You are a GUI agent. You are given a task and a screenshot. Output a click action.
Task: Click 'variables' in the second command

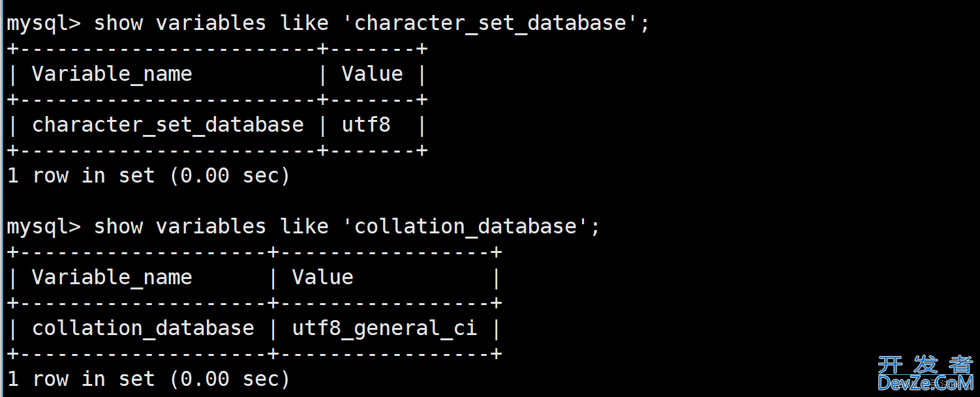click(211, 227)
